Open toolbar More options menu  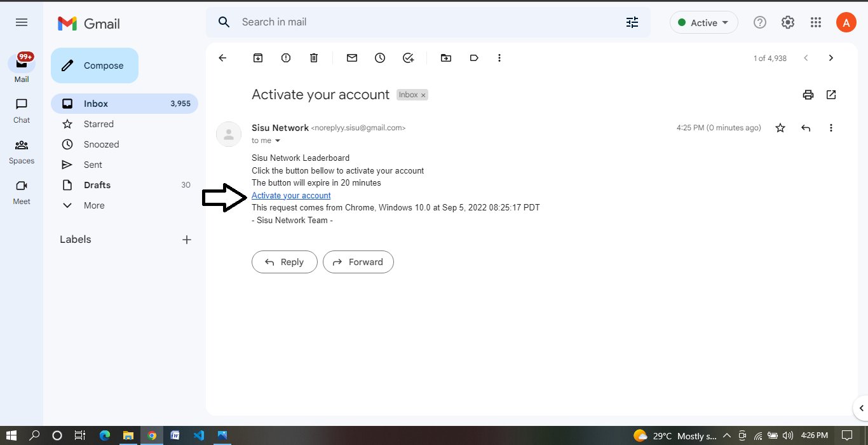[499, 58]
